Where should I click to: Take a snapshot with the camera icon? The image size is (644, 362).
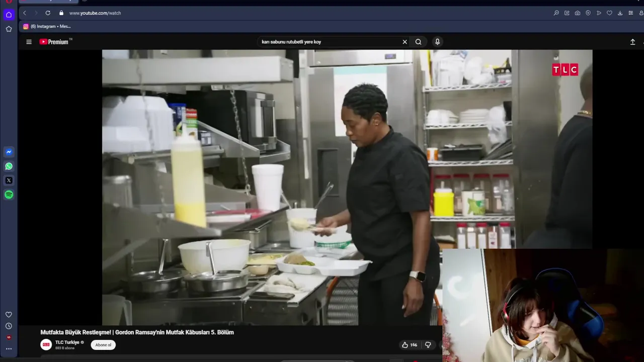pos(578,13)
